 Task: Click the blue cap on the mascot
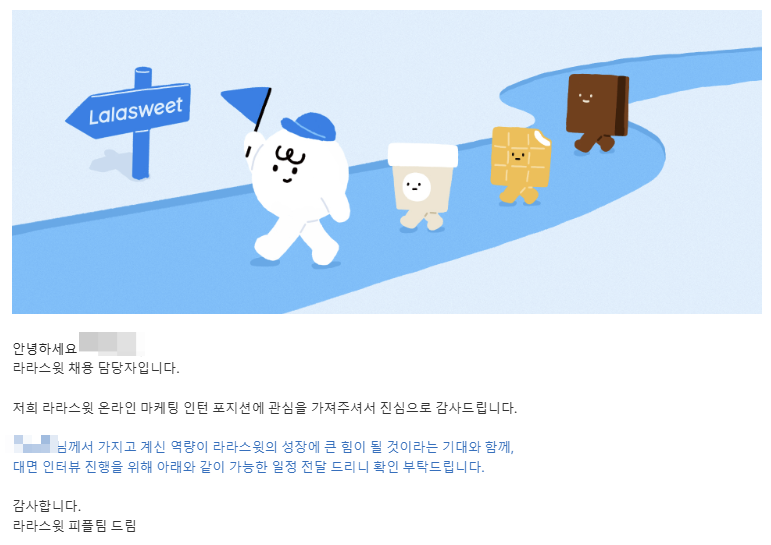click(x=309, y=126)
